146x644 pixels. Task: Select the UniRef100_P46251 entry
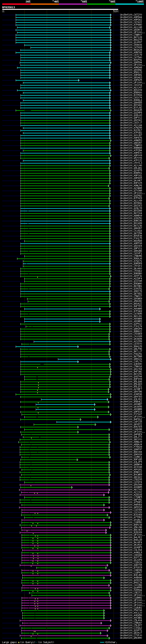point(131,354)
